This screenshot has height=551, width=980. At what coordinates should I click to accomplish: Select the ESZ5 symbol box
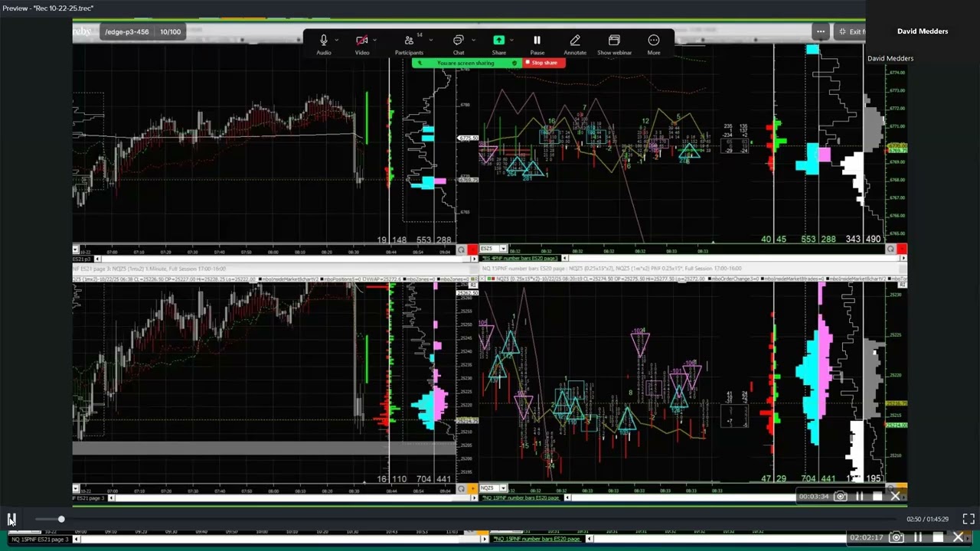493,249
